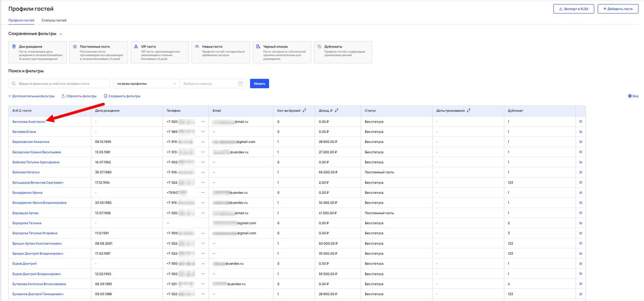Open Беликова Анастасия guest profile
This screenshot has width=644, height=301.
pyautogui.click(x=29, y=122)
